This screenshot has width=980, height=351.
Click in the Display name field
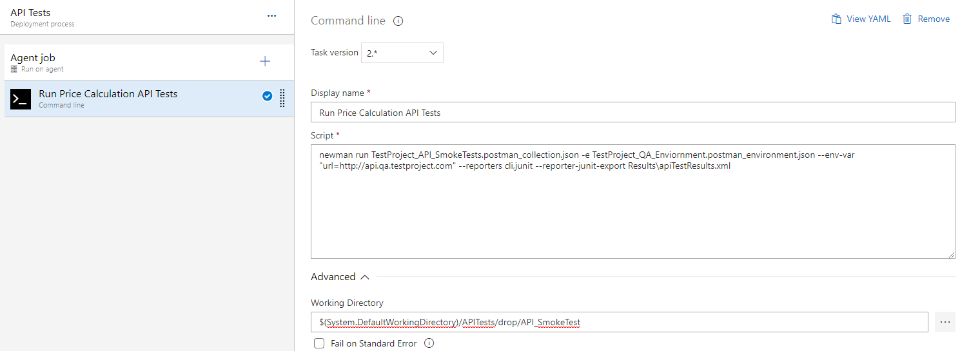632,112
